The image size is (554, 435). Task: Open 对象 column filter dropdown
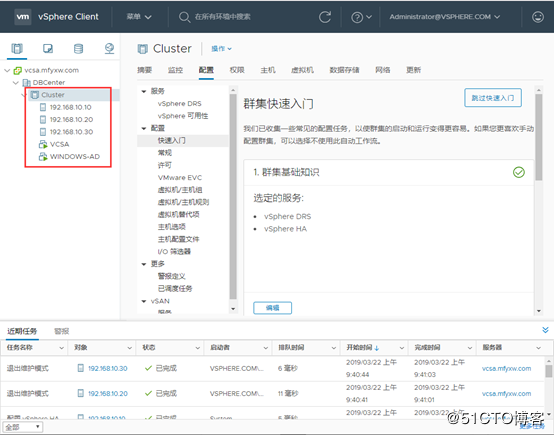[x=130, y=348]
